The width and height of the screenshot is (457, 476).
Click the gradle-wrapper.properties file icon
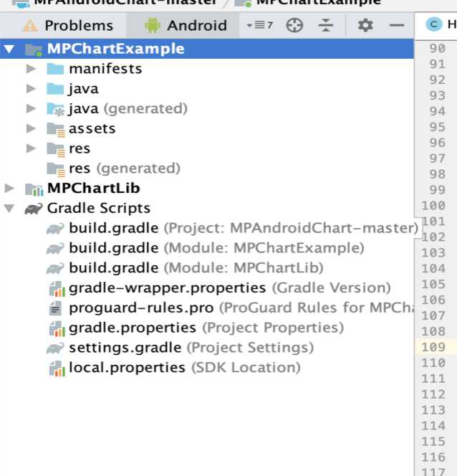click(57, 289)
